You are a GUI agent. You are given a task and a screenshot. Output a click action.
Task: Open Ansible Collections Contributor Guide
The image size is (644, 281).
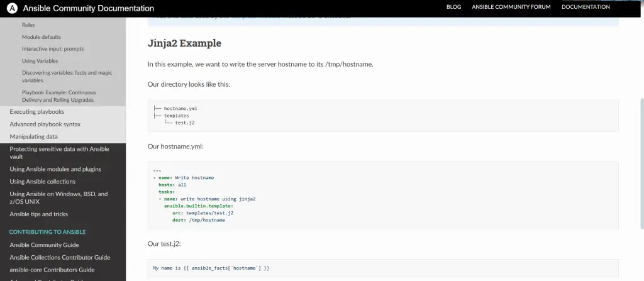pyautogui.click(x=60, y=258)
